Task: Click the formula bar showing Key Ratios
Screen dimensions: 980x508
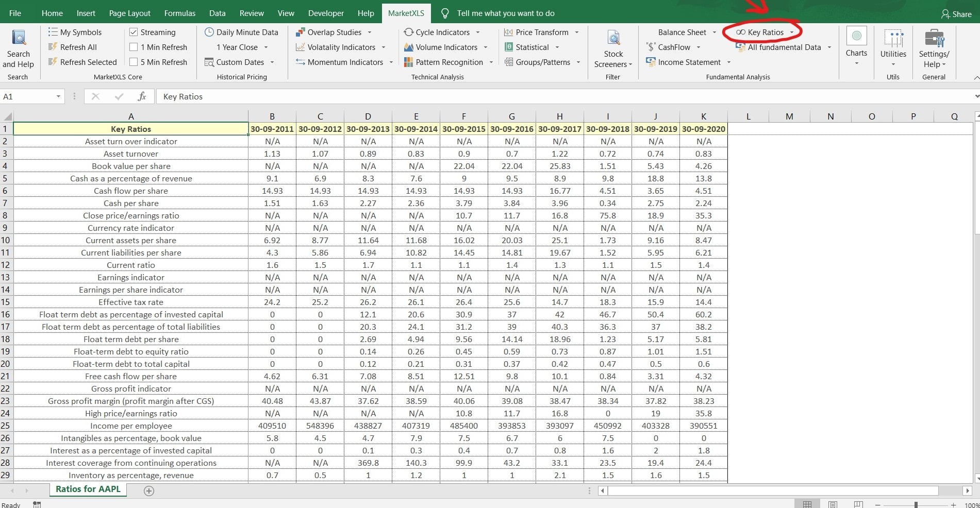Action: 564,96
